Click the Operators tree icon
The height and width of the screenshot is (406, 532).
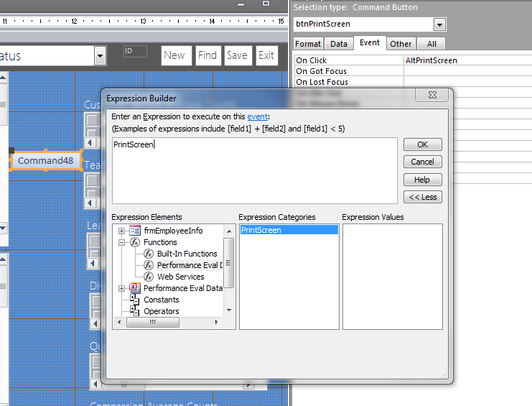tap(135, 311)
